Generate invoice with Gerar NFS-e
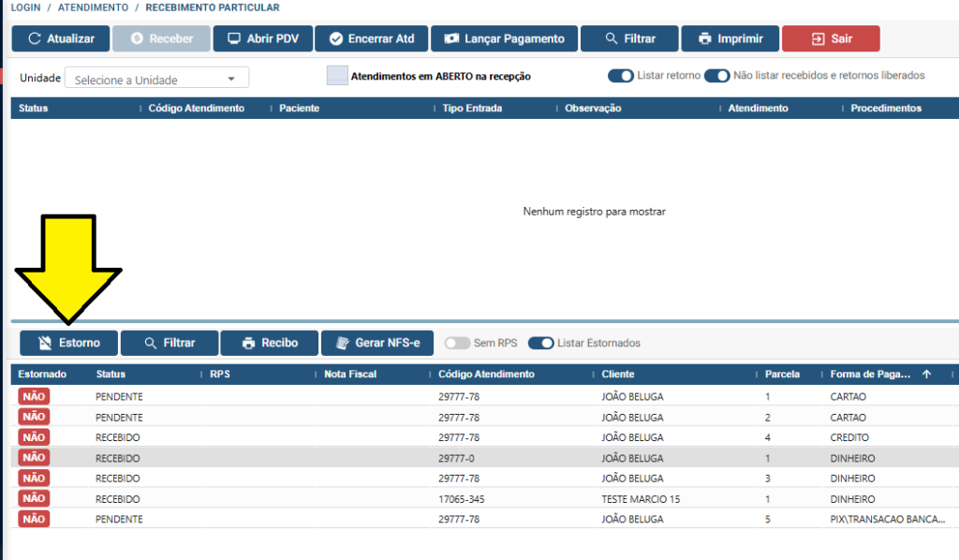 pyautogui.click(x=377, y=343)
